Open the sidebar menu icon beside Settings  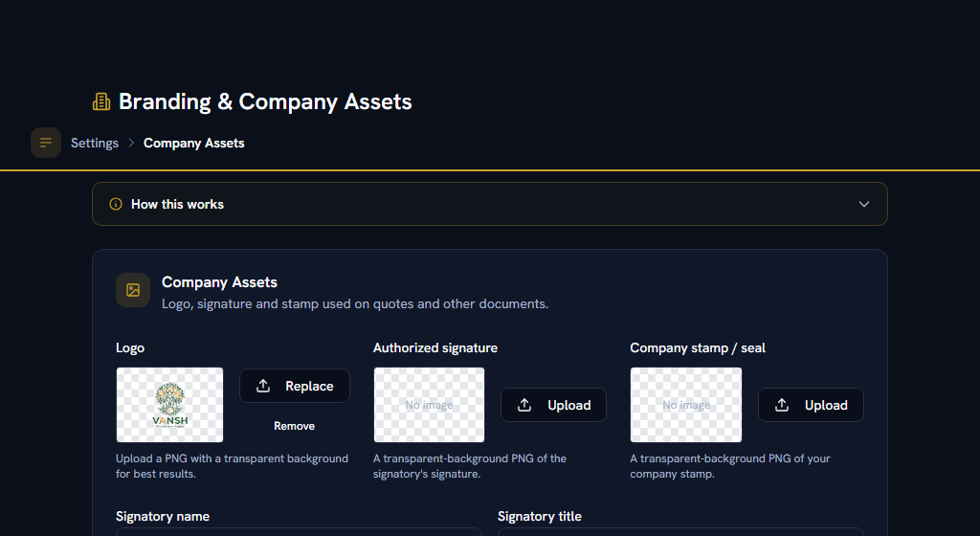[46, 143]
